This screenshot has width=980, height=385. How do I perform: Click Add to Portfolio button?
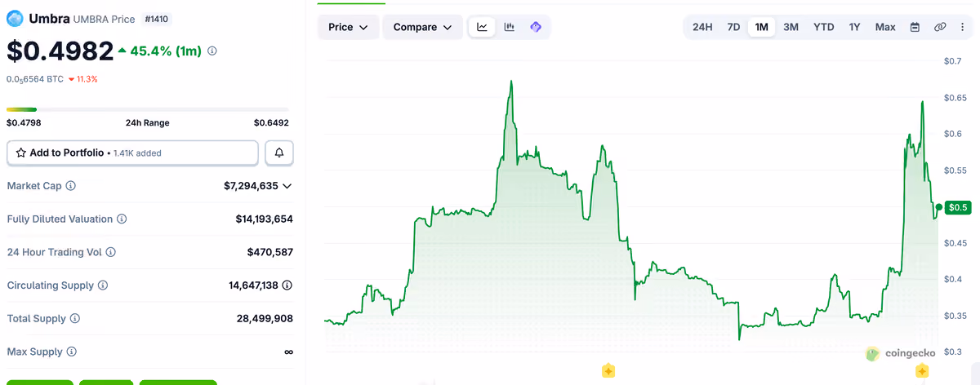[132, 153]
